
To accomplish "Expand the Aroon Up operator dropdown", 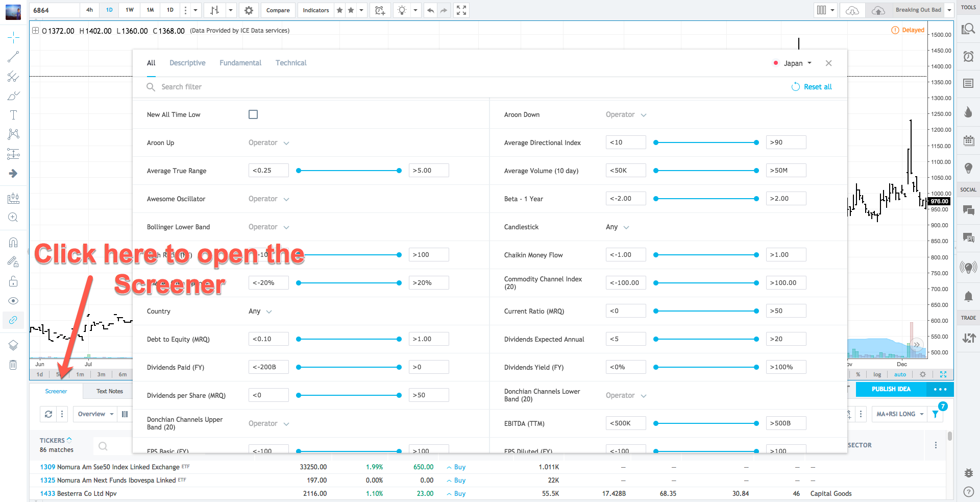I will pos(269,142).
